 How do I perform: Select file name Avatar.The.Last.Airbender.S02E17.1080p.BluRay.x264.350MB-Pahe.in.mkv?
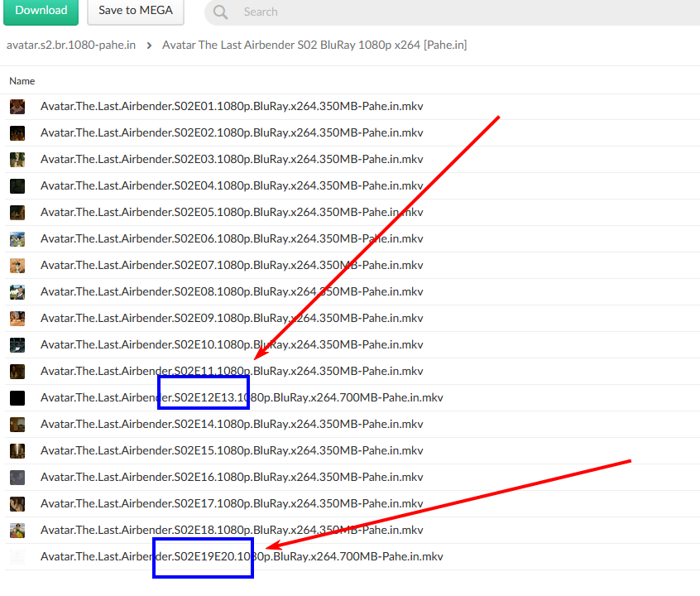click(232, 503)
